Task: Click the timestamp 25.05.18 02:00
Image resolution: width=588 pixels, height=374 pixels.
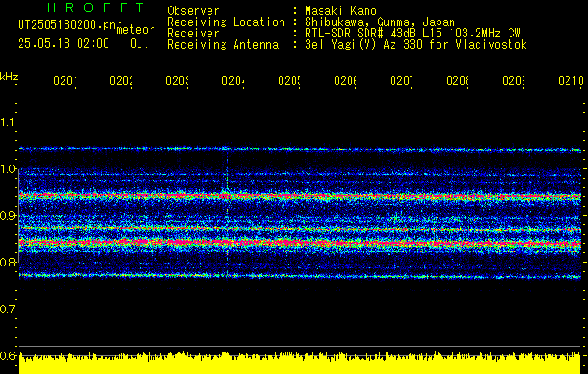Action: coord(64,44)
